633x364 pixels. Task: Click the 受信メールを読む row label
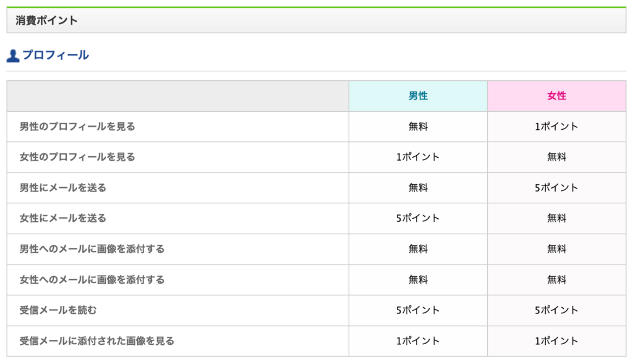coord(58,310)
